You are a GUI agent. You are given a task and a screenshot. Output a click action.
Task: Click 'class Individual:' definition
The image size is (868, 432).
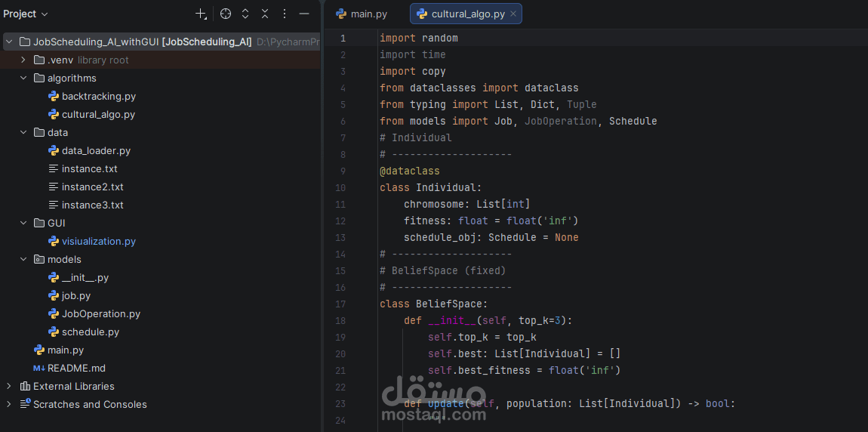click(x=431, y=188)
